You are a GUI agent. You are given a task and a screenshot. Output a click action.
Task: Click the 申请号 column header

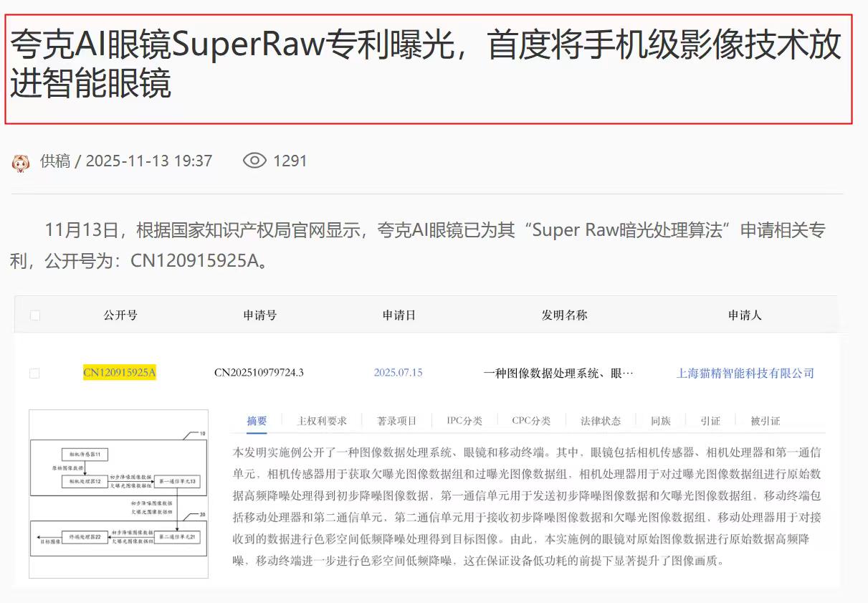coord(259,315)
